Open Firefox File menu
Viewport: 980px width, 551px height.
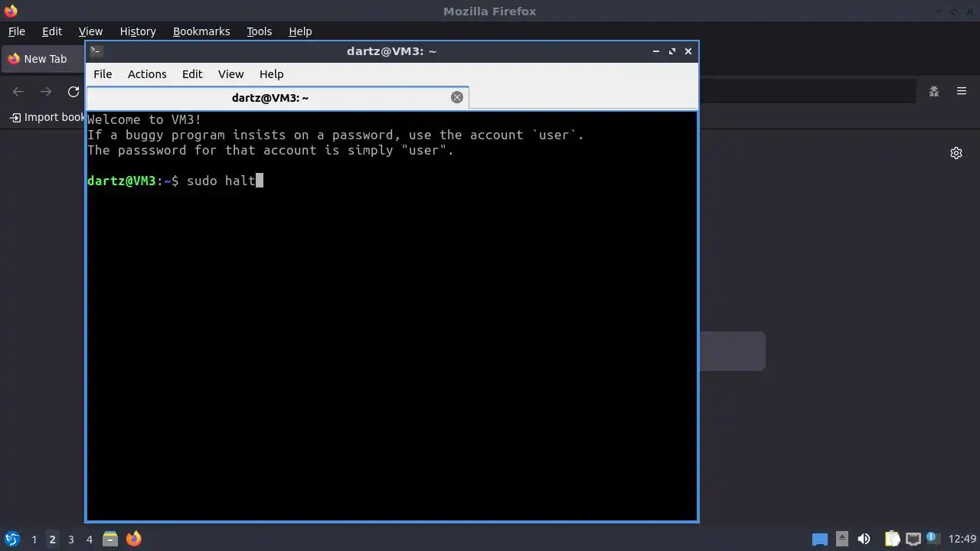16,31
